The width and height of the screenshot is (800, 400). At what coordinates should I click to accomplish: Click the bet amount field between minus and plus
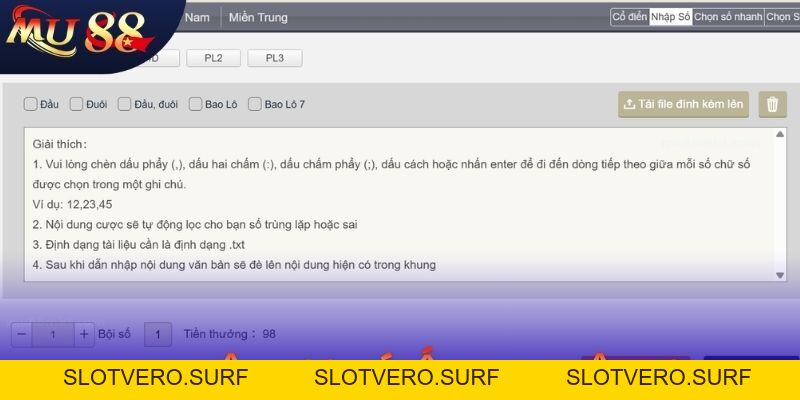coord(53,335)
